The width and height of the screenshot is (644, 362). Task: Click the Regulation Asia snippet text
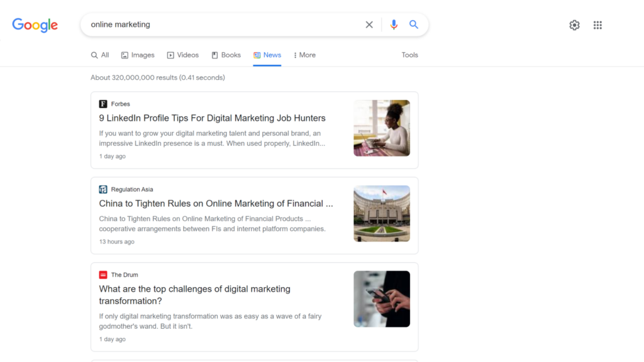(212, 224)
